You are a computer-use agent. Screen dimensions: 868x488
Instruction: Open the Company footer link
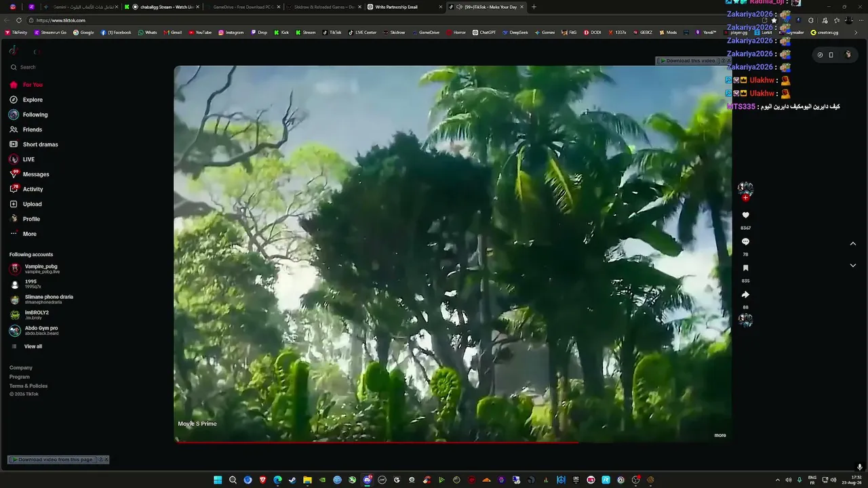pyautogui.click(x=21, y=367)
